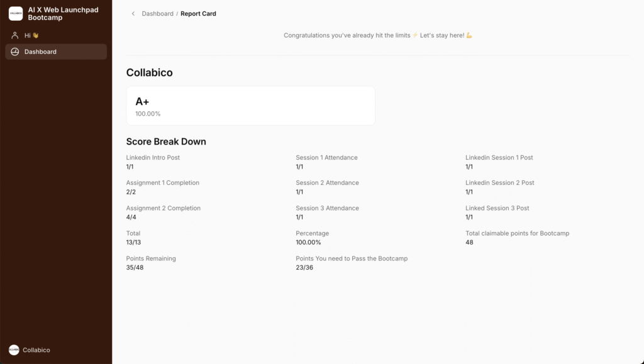Screen dimensions: 644x364
Task: Click the AI X Web Launchpad Bootcamp title
Action: pos(63,14)
